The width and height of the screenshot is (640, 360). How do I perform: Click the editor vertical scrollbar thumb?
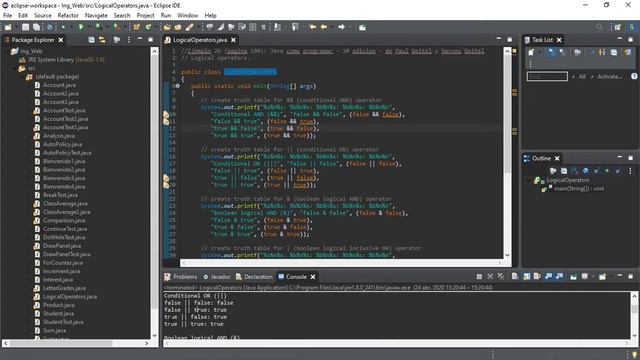pos(507,114)
